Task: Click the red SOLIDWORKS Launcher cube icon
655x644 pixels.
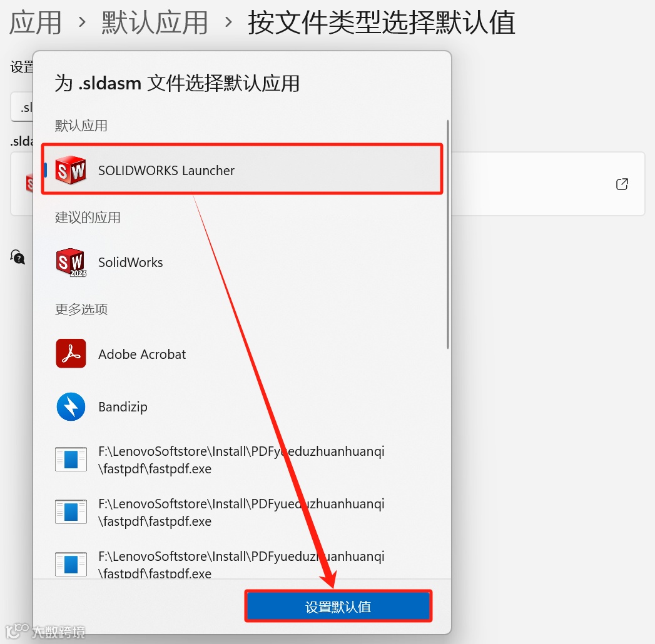Action: coord(71,170)
